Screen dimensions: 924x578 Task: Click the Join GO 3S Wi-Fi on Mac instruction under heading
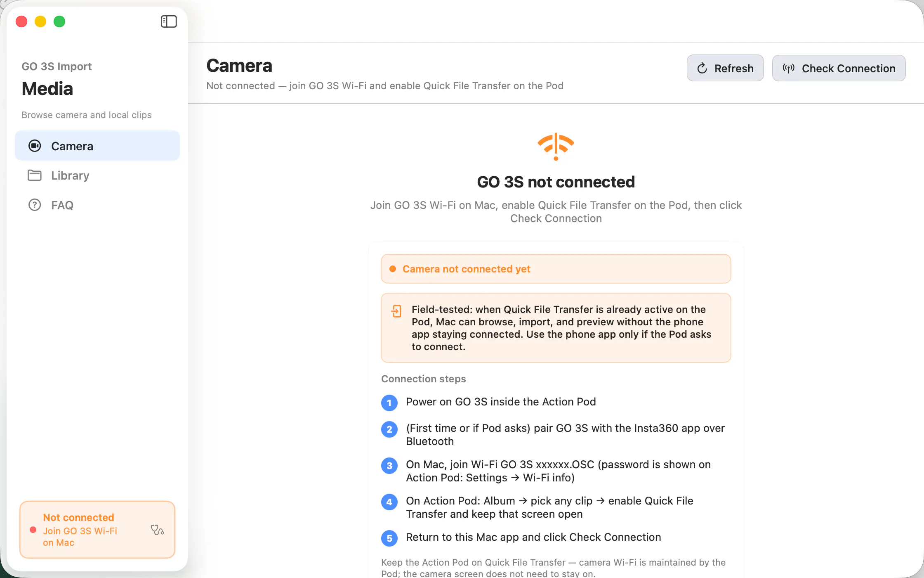click(x=556, y=212)
